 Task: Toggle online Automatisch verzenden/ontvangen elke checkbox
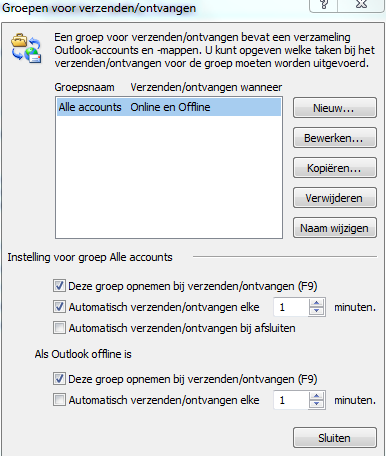pyautogui.click(x=59, y=307)
